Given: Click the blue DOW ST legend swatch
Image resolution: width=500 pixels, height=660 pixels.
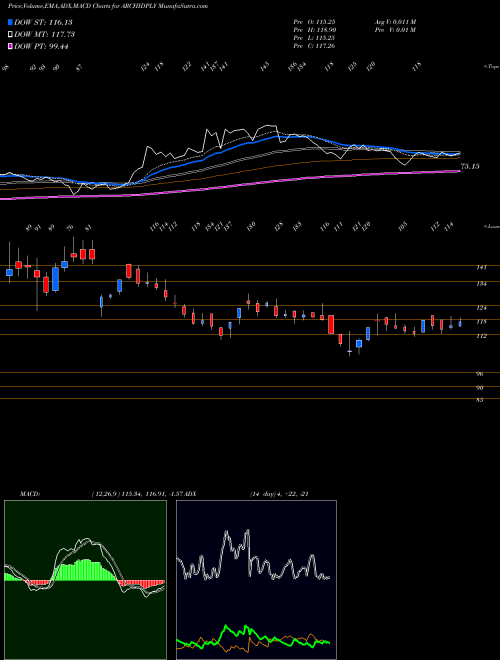Looking at the screenshot, I should click(11, 22).
